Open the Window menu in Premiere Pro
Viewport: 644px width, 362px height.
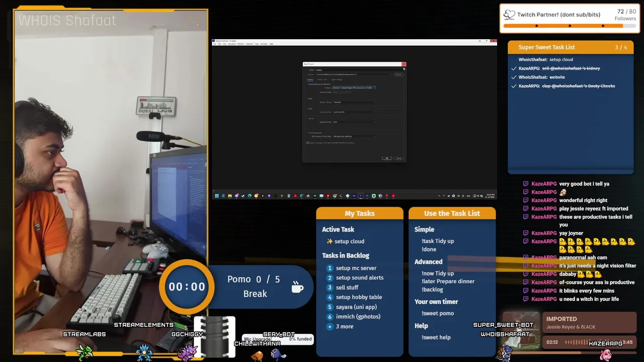264,44
